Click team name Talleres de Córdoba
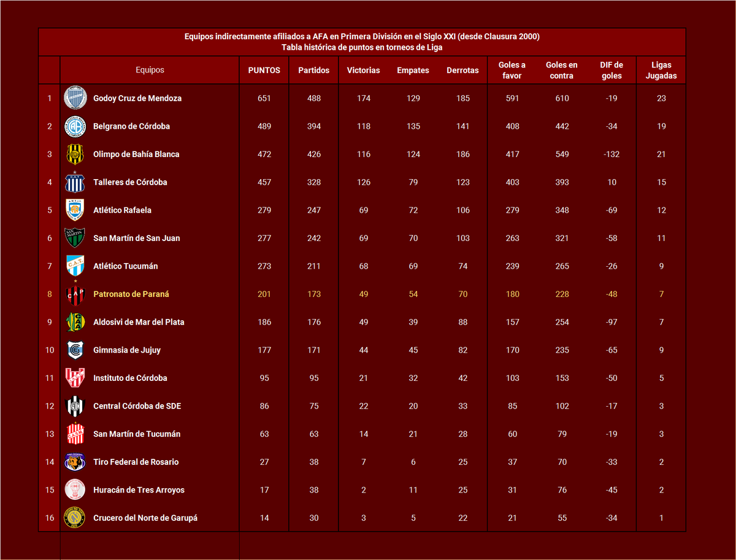This screenshot has width=736, height=560. (x=130, y=182)
